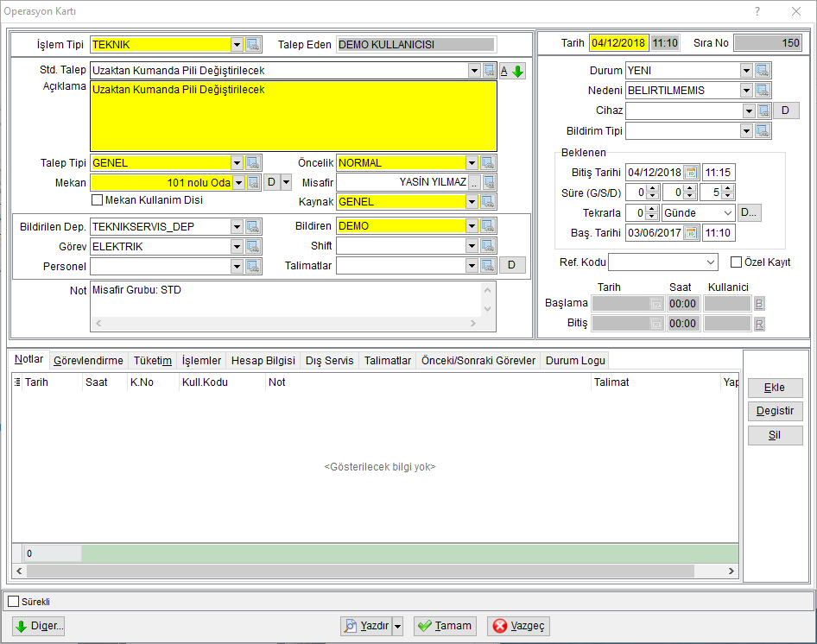Switch to the Talimatlar tab

pos(388,361)
